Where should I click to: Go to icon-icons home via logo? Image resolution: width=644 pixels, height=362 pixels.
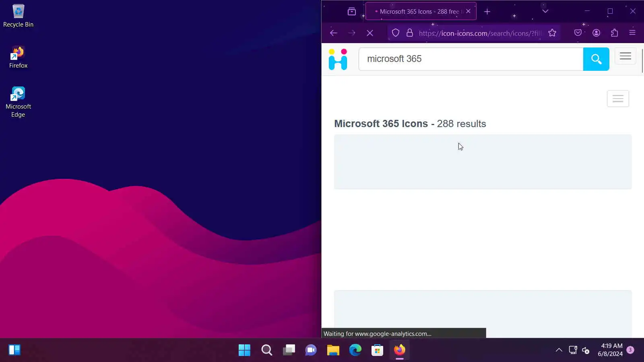point(338,59)
